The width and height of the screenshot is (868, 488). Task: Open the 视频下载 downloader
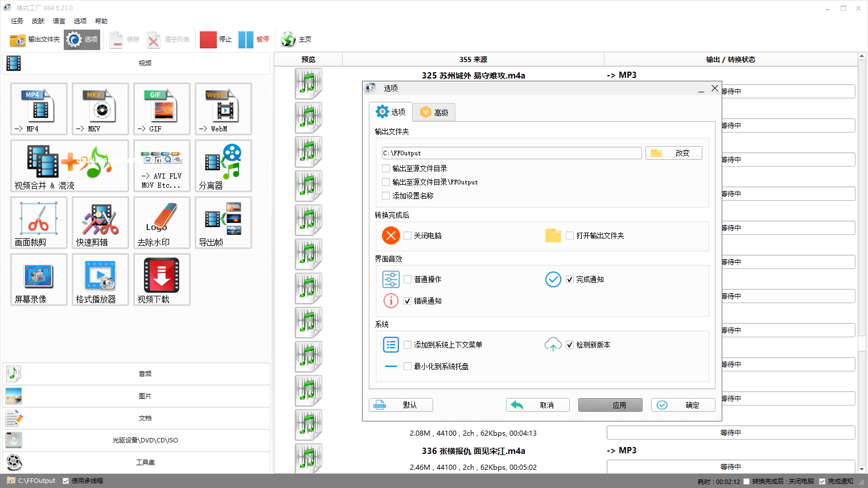coord(162,280)
